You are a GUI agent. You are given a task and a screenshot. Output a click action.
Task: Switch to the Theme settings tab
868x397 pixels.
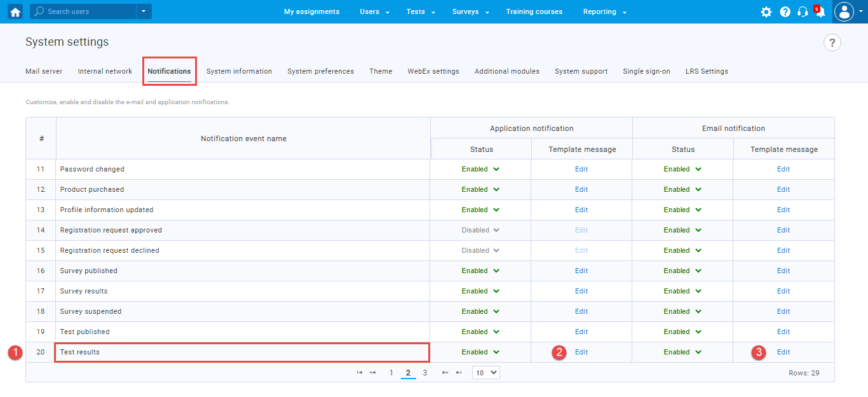380,71
